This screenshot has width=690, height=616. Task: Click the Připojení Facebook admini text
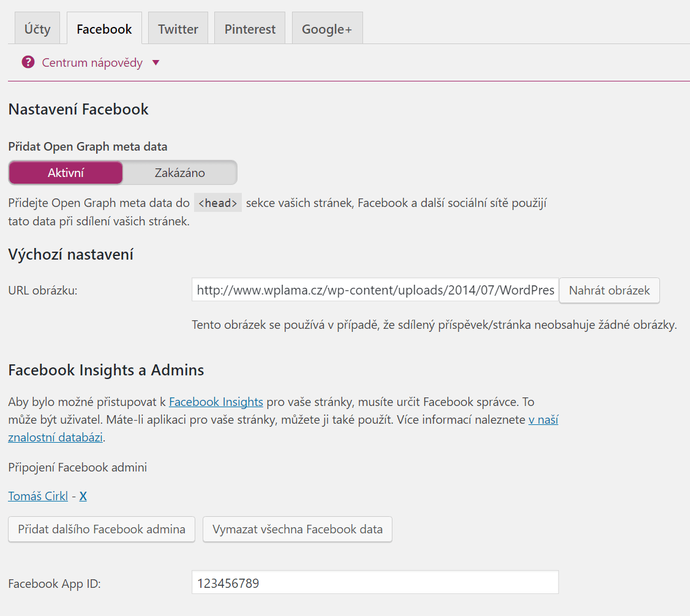click(77, 467)
